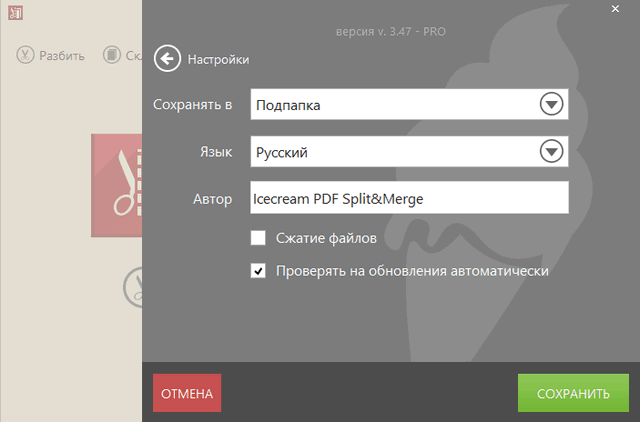Enable the Сжатие файлов checkbox
640x422 pixels.
[x=258, y=238]
